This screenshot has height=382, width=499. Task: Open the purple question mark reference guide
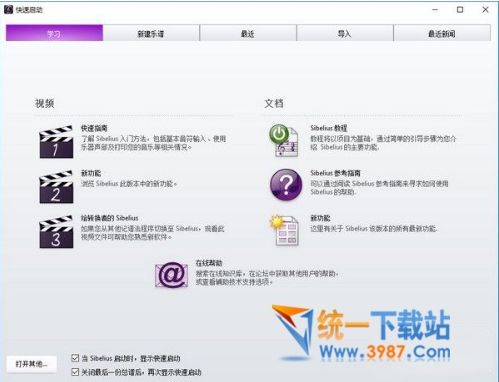coord(286,185)
